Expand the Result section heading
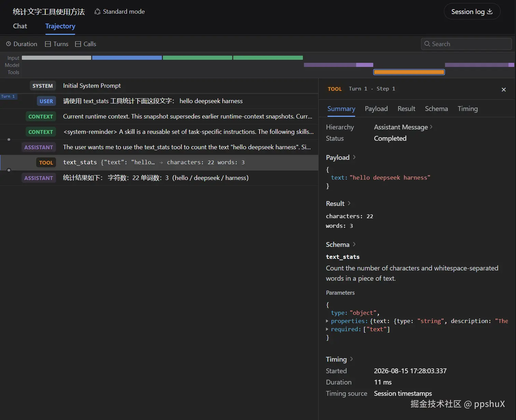The width and height of the screenshot is (516, 420). [338, 204]
